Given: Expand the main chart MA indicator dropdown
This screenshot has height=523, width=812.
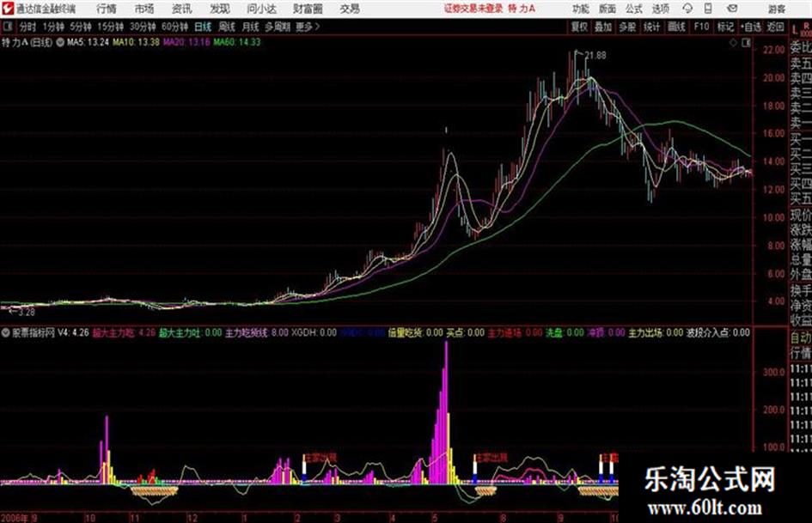Looking at the screenshot, I should [60, 42].
